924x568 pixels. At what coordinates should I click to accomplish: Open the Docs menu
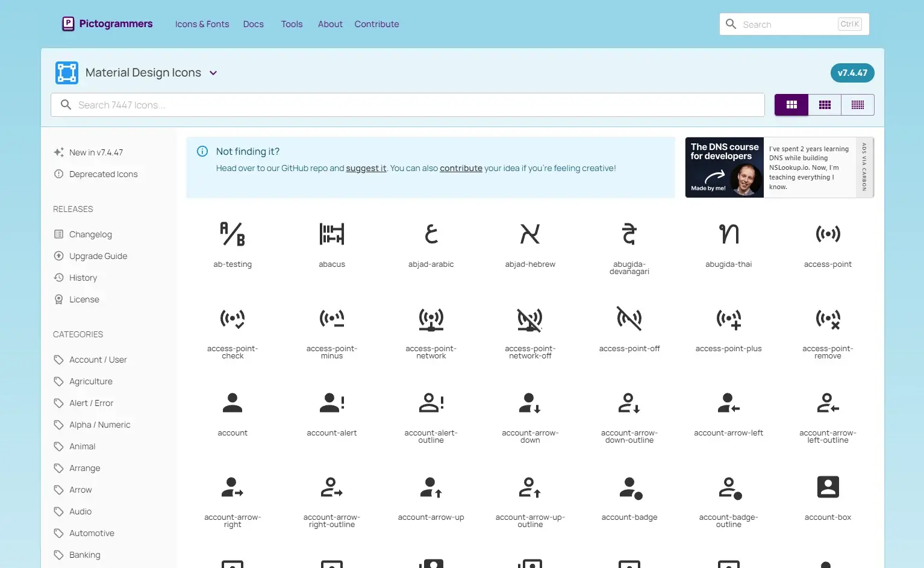click(254, 24)
